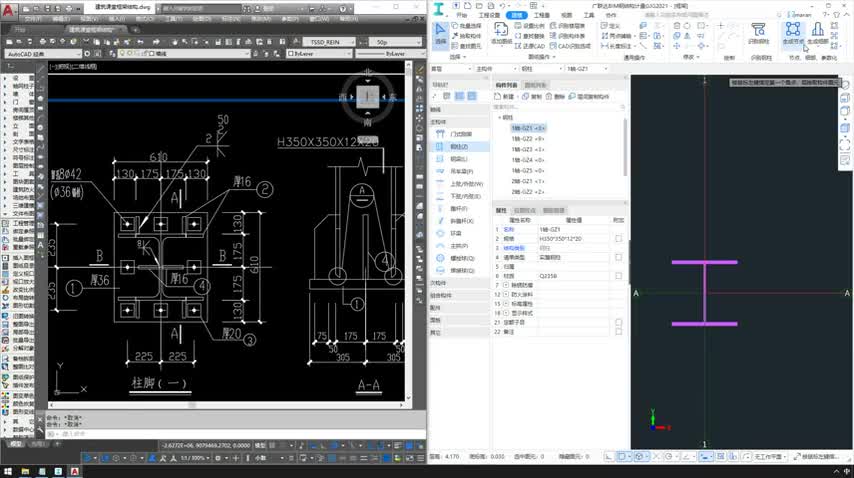Open the TSSD_REIN text style dropdown

[x=329, y=42]
